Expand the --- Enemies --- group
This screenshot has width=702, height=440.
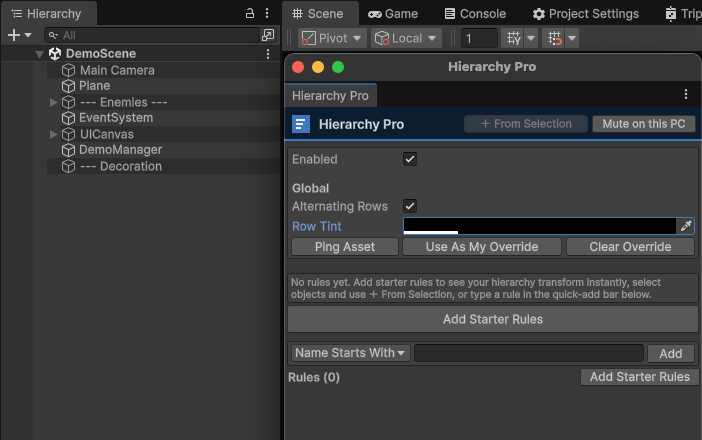(x=53, y=103)
